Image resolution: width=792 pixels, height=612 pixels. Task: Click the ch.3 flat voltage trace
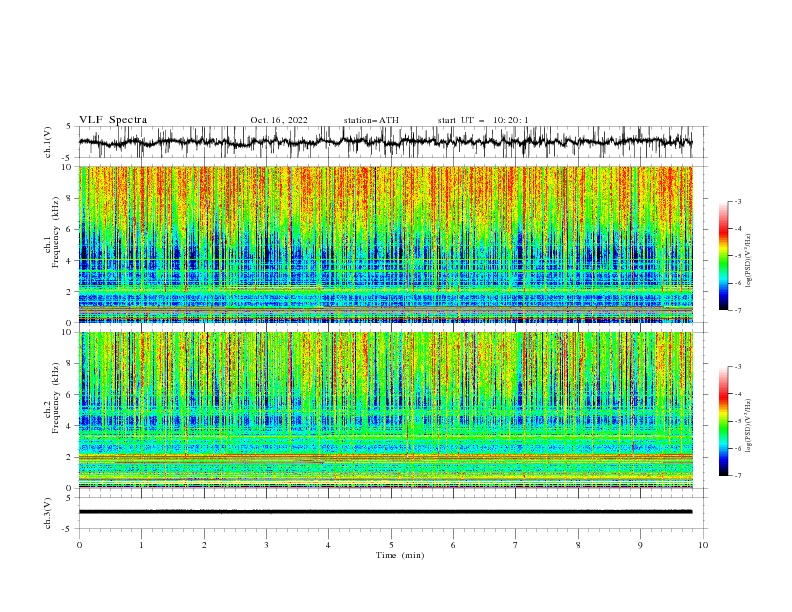tap(385, 512)
